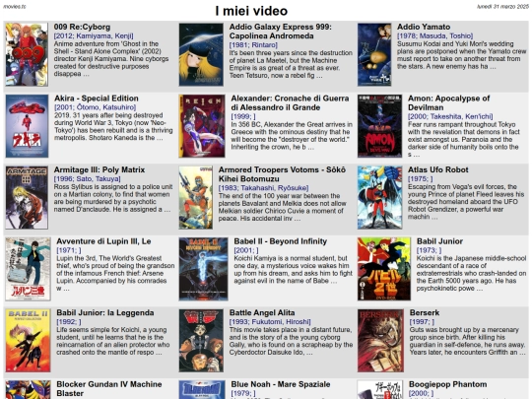Click the 'I miei video' page heading
532x399 pixels.
(251, 11)
